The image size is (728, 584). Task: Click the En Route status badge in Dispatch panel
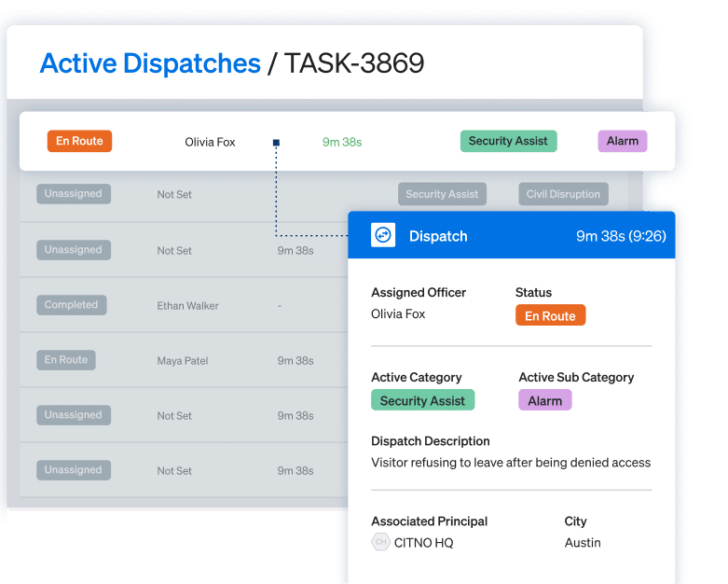550,315
